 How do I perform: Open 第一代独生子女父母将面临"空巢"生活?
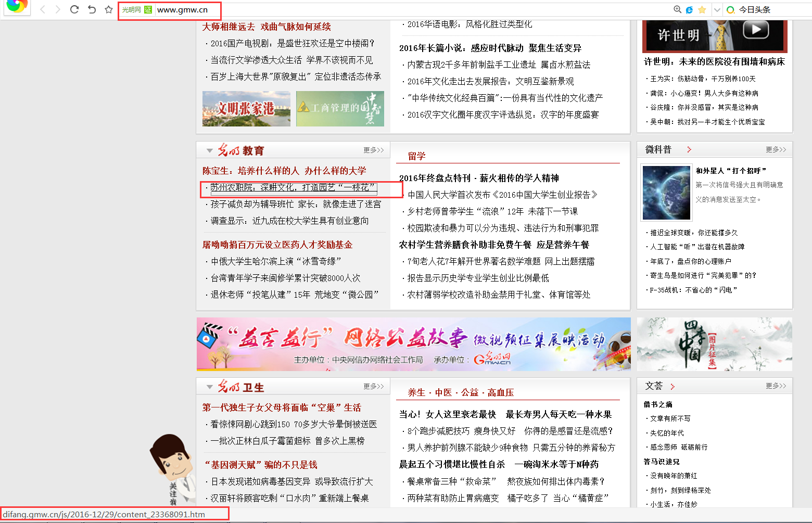(x=282, y=407)
